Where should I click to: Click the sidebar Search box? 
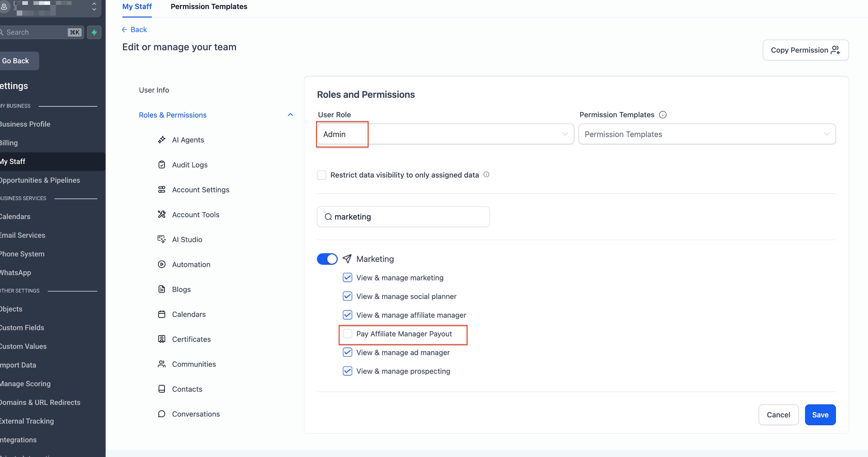coord(41,32)
